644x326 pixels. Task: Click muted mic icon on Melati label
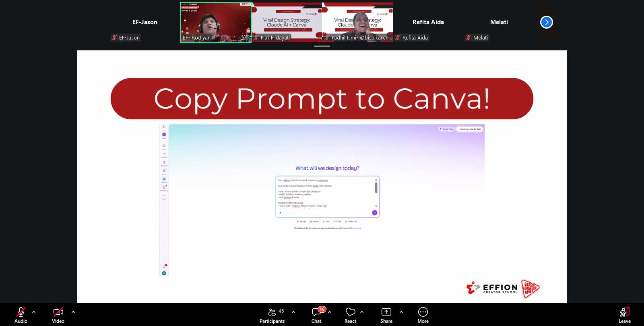tap(469, 37)
